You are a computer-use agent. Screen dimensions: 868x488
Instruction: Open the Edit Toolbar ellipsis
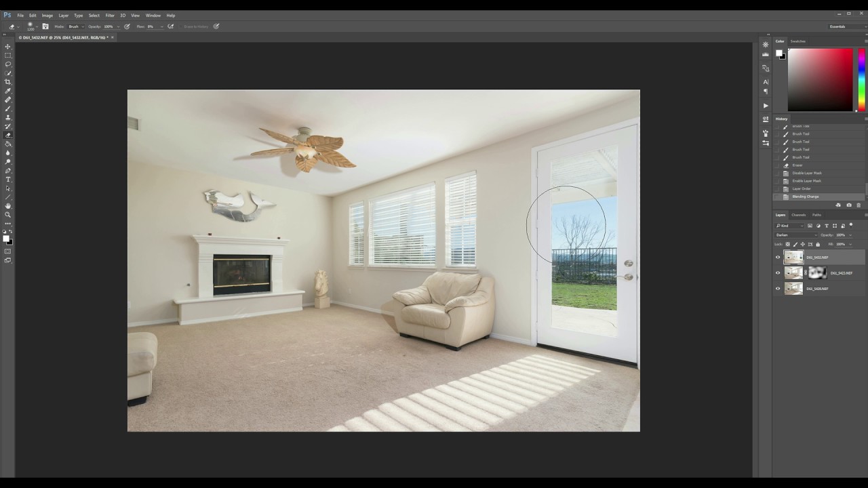pos(7,224)
